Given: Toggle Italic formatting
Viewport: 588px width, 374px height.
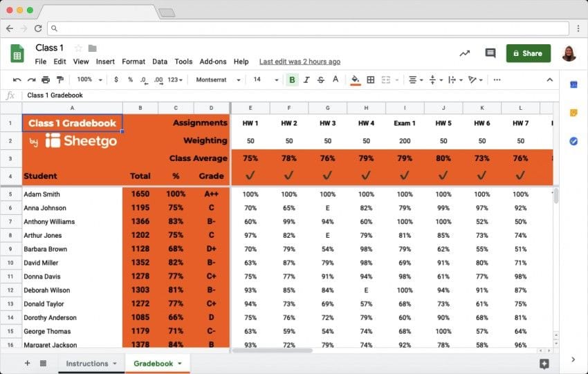Looking at the screenshot, I should (x=306, y=80).
